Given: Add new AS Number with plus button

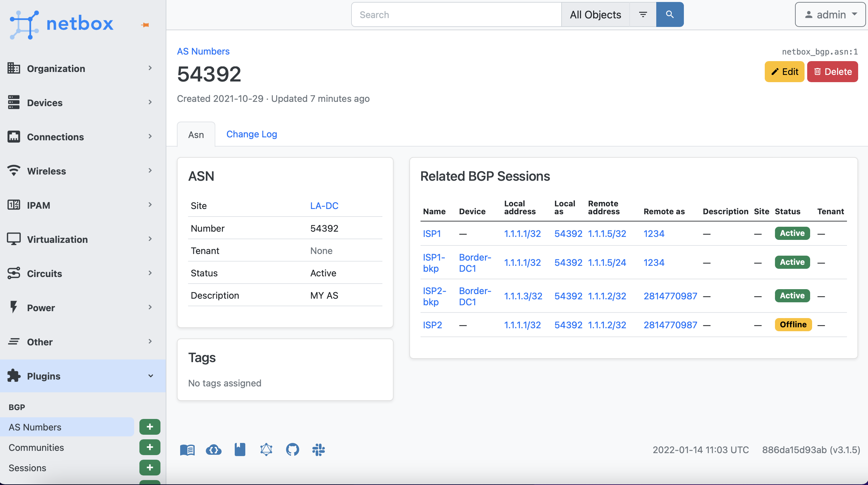Looking at the screenshot, I should (150, 427).
